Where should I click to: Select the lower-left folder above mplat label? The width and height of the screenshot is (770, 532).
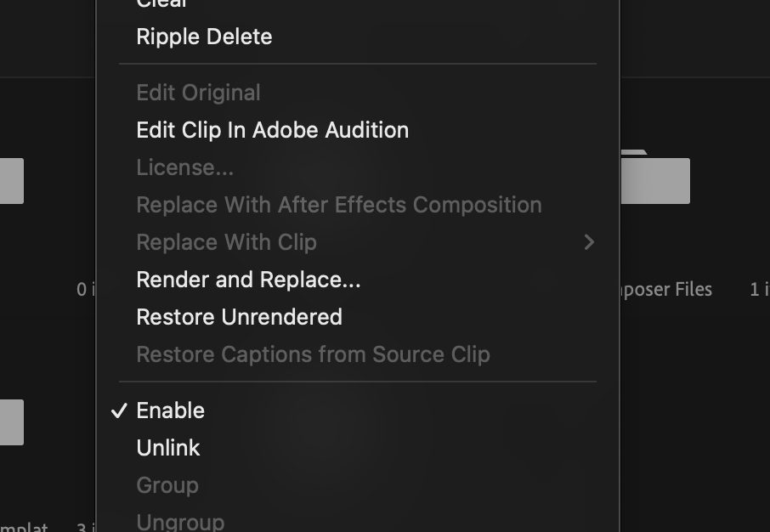coord(11,422)
